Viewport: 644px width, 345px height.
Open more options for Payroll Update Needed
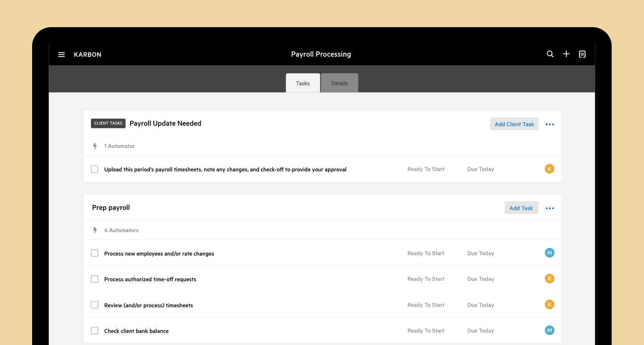(x=550, y=124)
